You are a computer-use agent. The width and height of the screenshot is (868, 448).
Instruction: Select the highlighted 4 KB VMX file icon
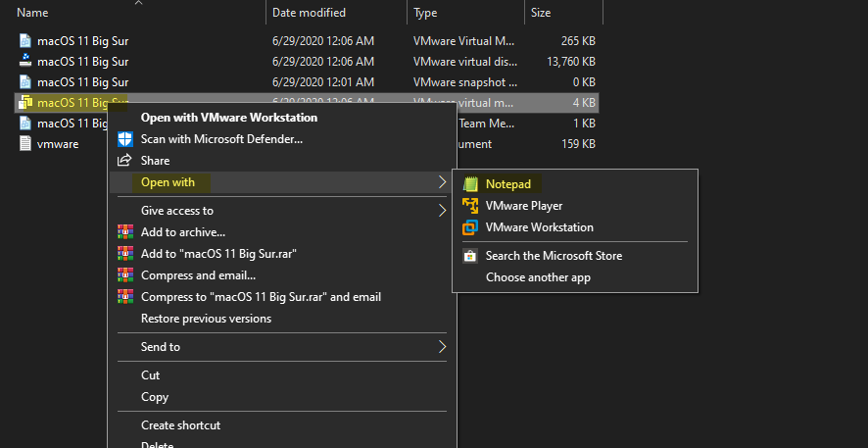25,103
